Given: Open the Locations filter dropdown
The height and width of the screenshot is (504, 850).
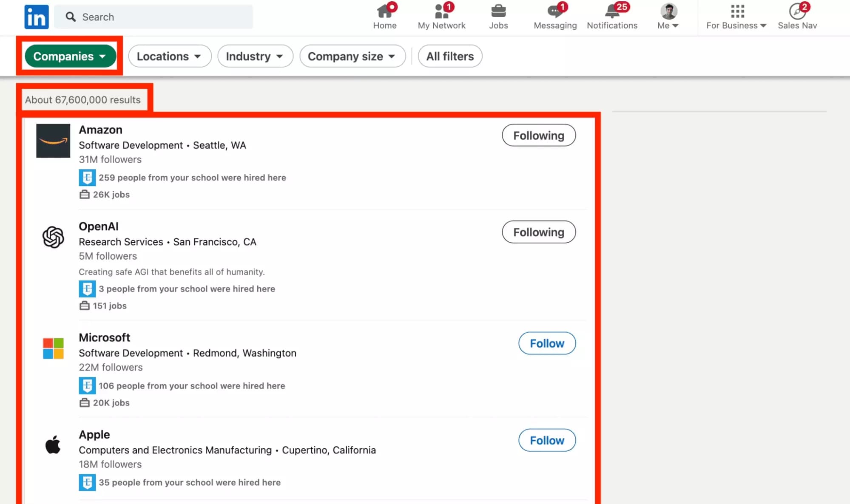Looking at the screenshot, I should coord(169,56).
